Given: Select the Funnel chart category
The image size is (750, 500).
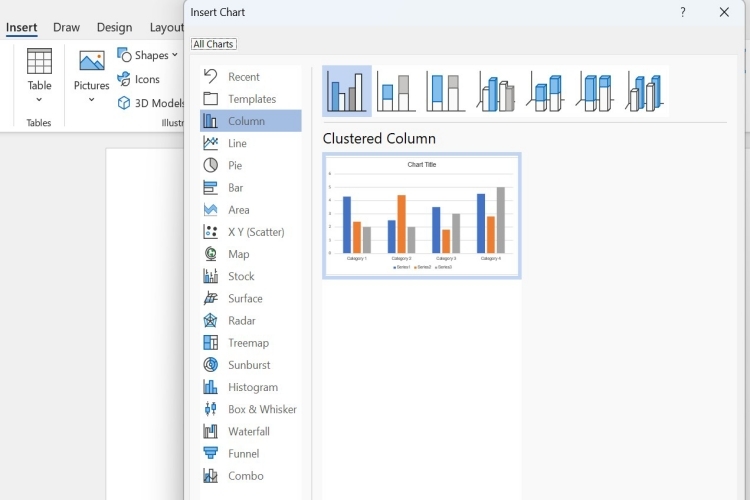Looking at the screenshot, I should [251, 454].
